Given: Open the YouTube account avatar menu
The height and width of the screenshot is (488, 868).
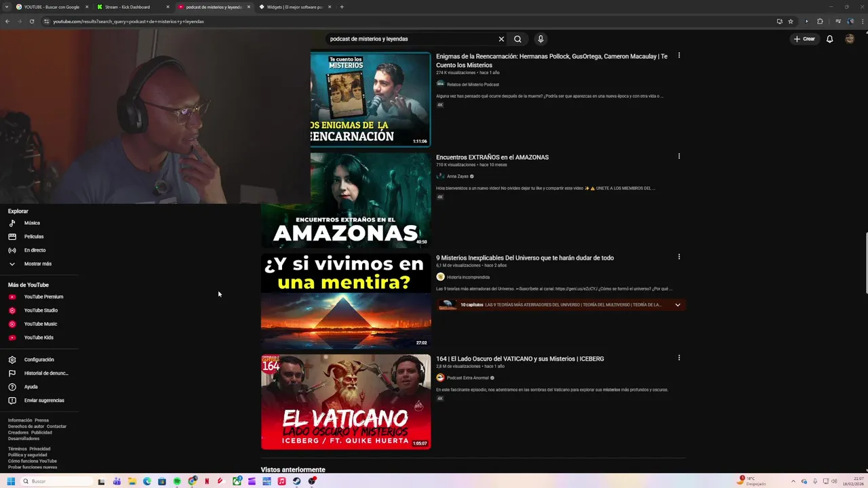Looking at the screenshot, I should (x=850, y=39).
